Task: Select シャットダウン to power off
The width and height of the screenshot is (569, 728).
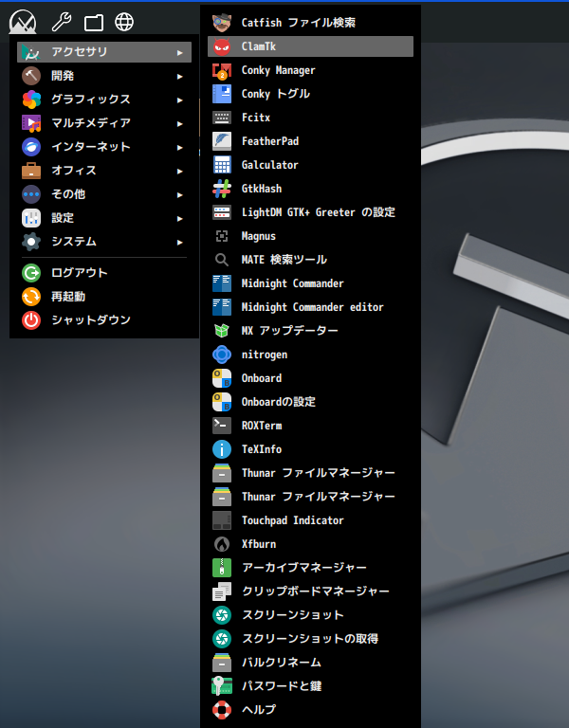Action: [104, 320]
